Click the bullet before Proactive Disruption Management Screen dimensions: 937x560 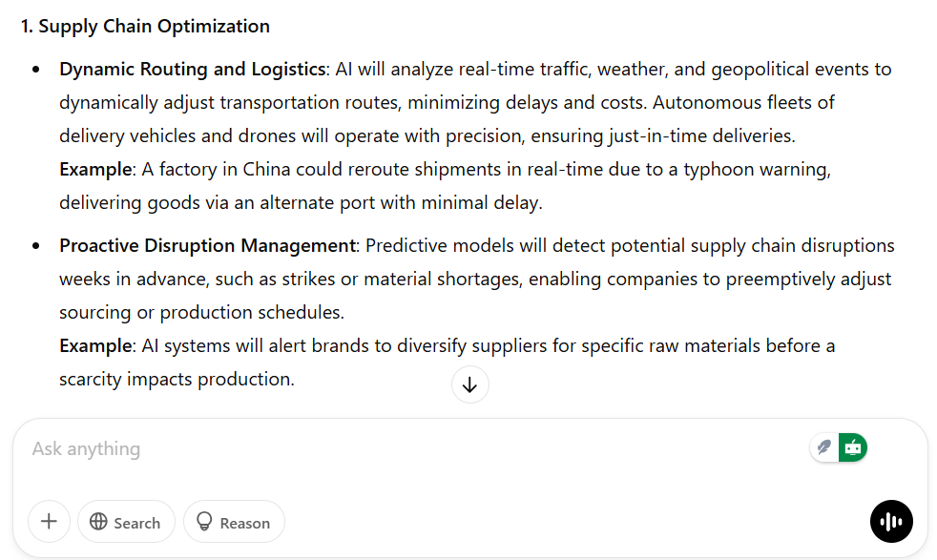(36, 246)
